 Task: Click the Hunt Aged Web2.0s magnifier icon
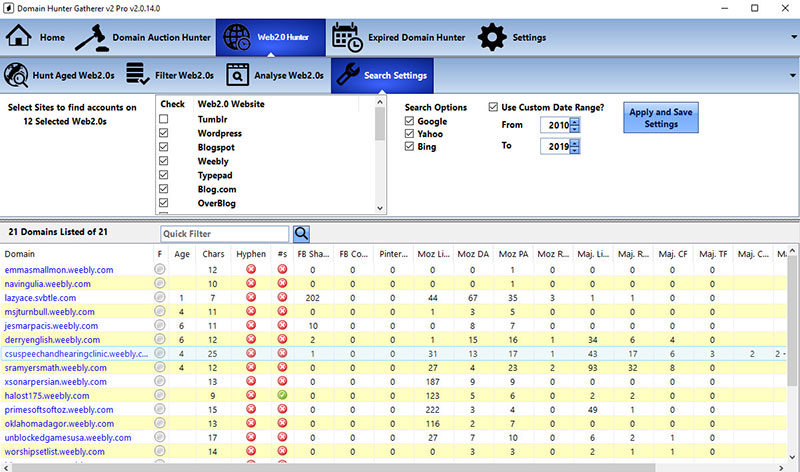pos(18,75)
